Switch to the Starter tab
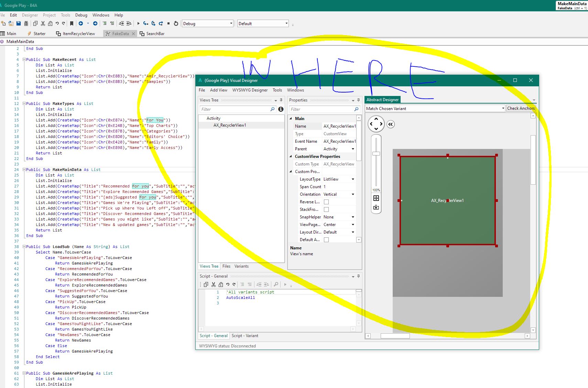The image size is (588, 388). tap(36, 34)
